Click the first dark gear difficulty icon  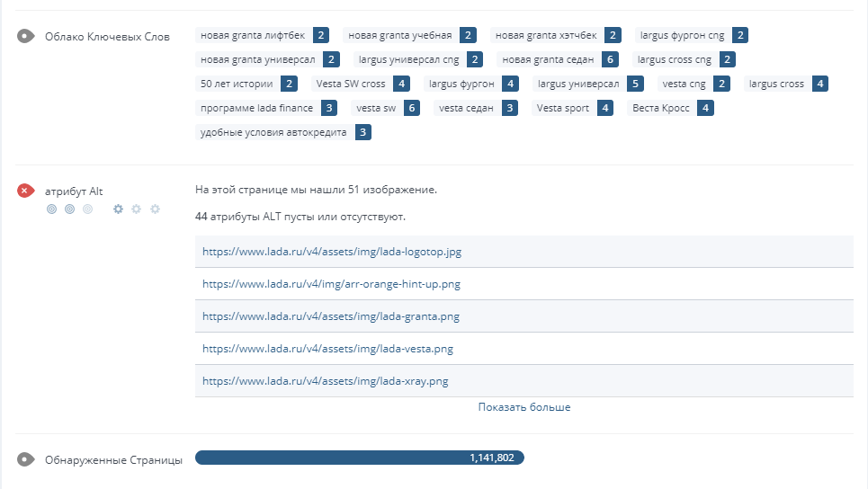coord(118,209)
